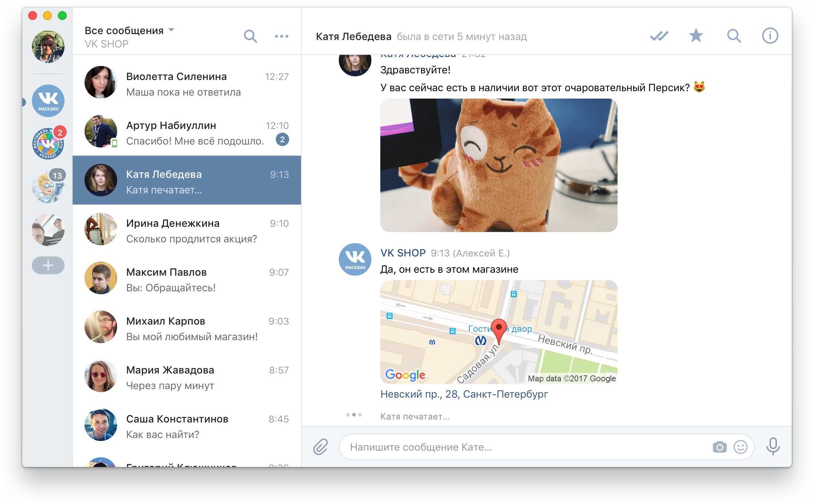The width and height of the screenshot is (814, 504).
Task: Open the Google map preview
Action: click(499, 332)
